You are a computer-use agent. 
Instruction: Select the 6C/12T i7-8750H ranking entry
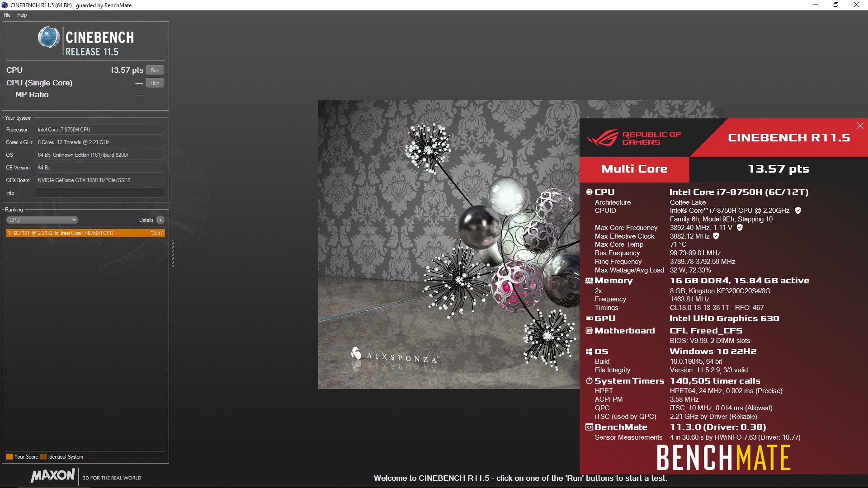(85, 233)
